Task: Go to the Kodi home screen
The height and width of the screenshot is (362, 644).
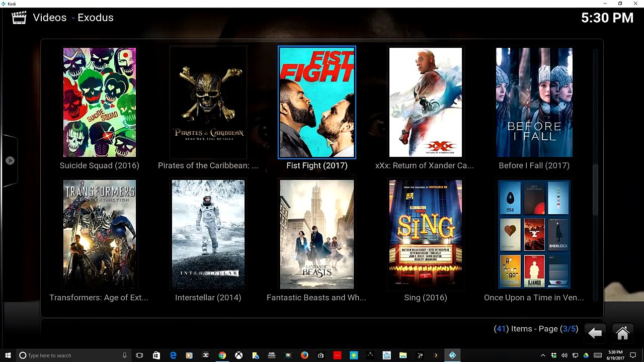Action: (622, 333)
